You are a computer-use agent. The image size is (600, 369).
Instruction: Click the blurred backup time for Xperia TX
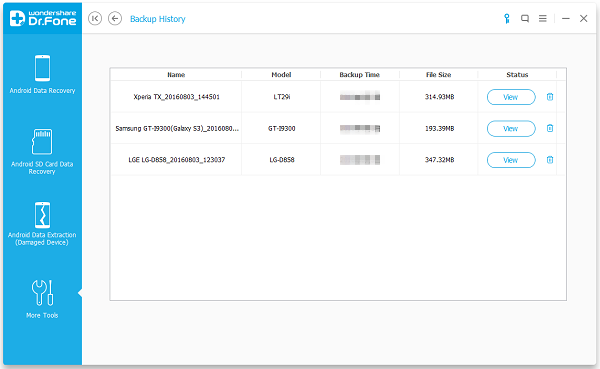[360, 97]
